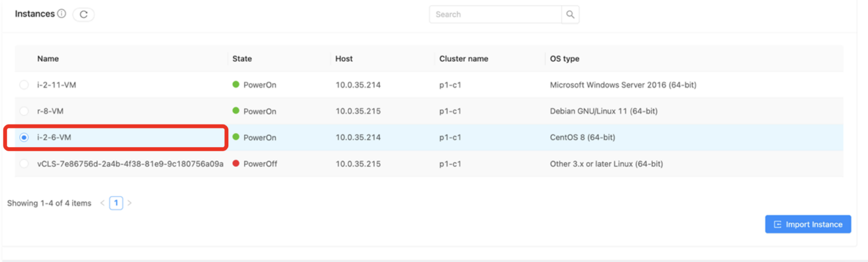The height and width of the screenshot is (262, 868).
Task: Select radio button for r-8-VM
Action: pos(24,111)
